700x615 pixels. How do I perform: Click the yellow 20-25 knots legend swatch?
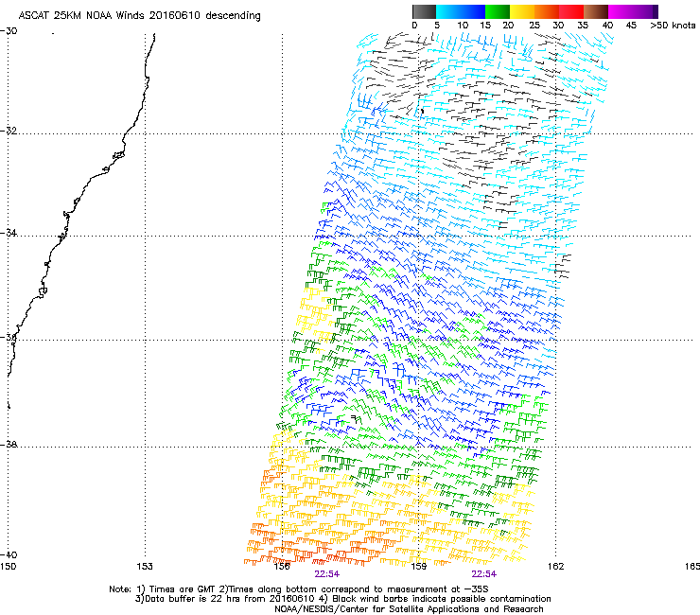[x=522, y=11]
